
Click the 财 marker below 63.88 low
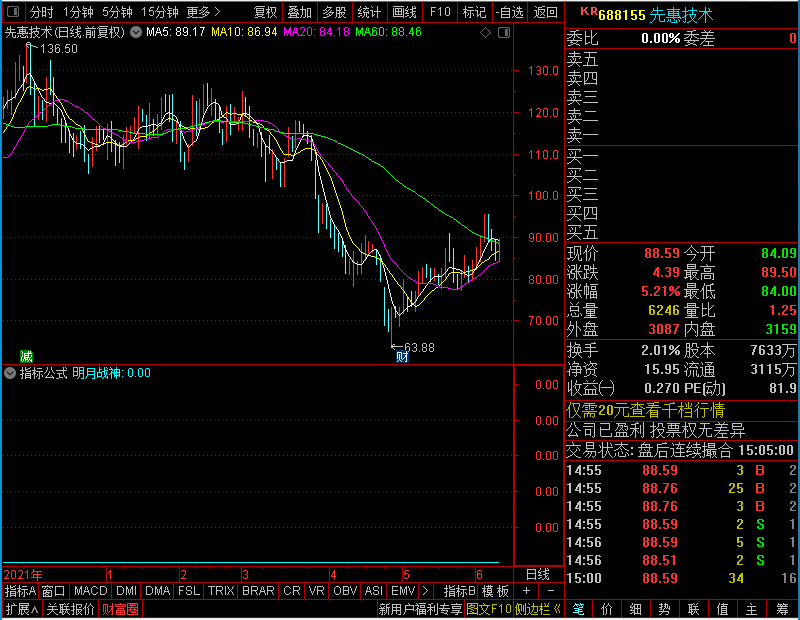point(402,357)
